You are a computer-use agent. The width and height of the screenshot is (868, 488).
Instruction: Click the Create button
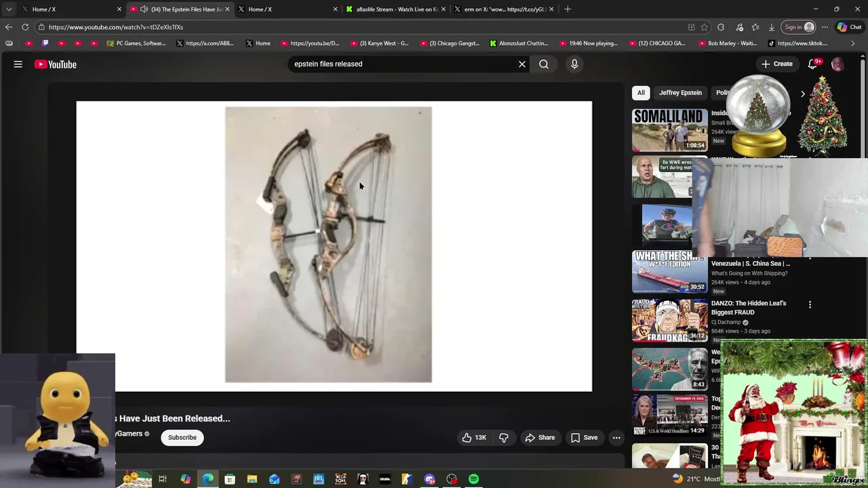(x=776, y=64)
